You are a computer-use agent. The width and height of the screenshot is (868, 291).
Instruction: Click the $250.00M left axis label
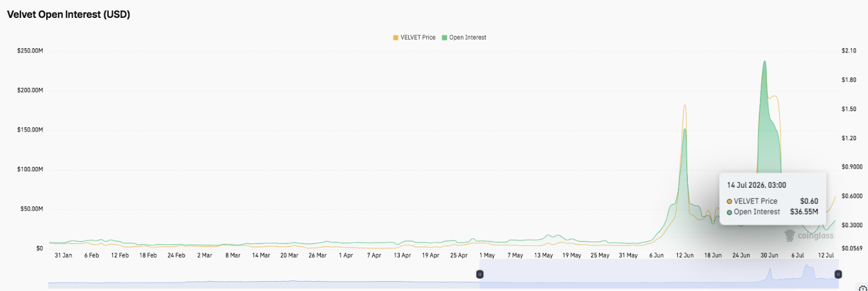pyautogui.click(x=30, y=51)
